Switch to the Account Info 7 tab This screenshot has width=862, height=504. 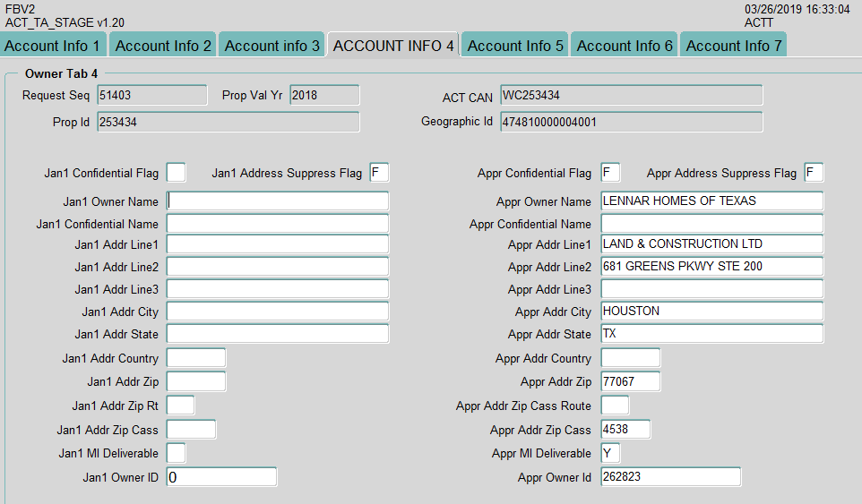point(733,46)
